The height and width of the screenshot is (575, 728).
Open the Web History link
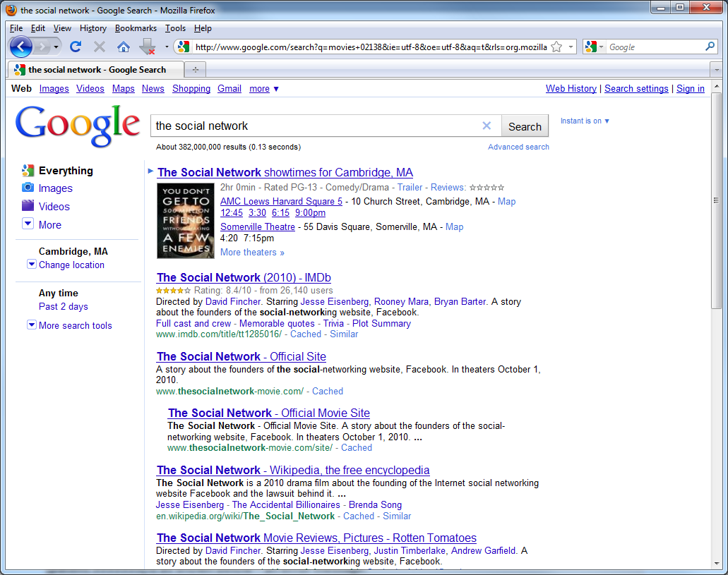tap(571, 89)
